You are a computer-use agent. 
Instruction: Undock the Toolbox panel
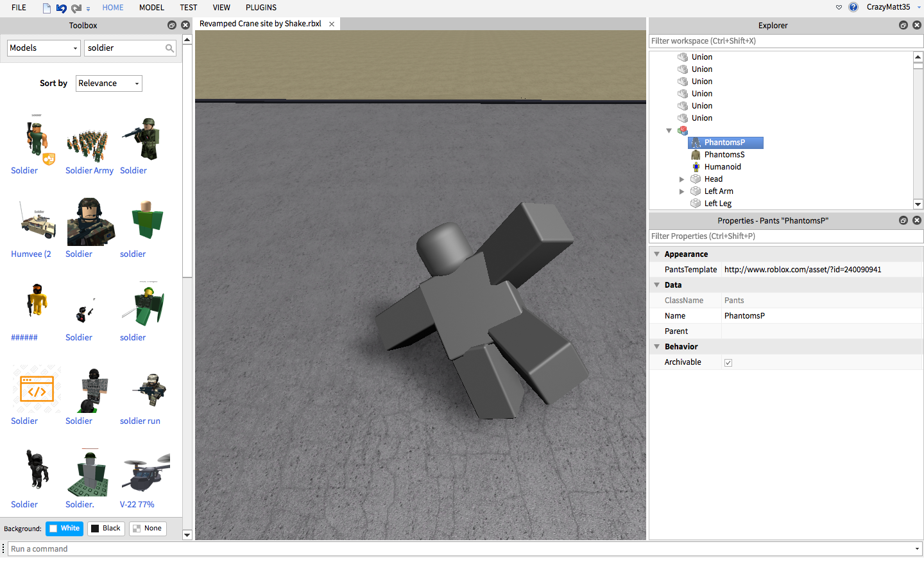pos(172,25)
